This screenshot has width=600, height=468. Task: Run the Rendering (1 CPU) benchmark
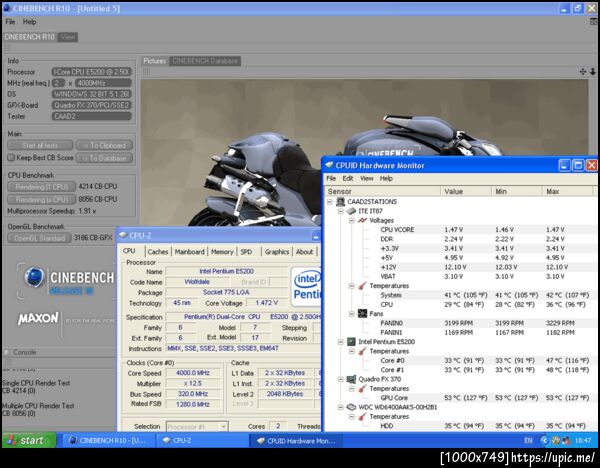pyautogui.click(x=41, y=187)
